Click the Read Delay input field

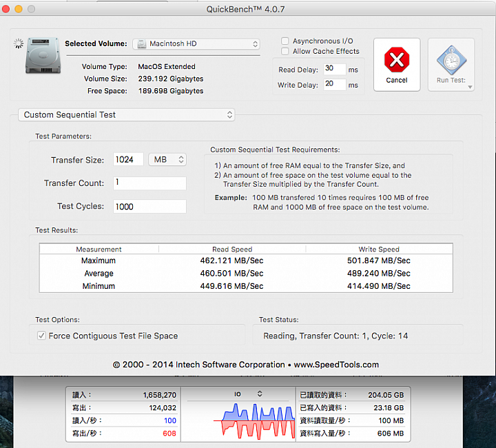334,69
